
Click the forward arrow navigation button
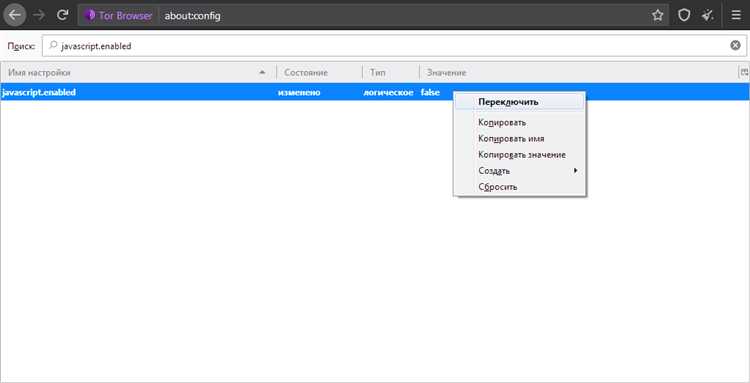39,15
